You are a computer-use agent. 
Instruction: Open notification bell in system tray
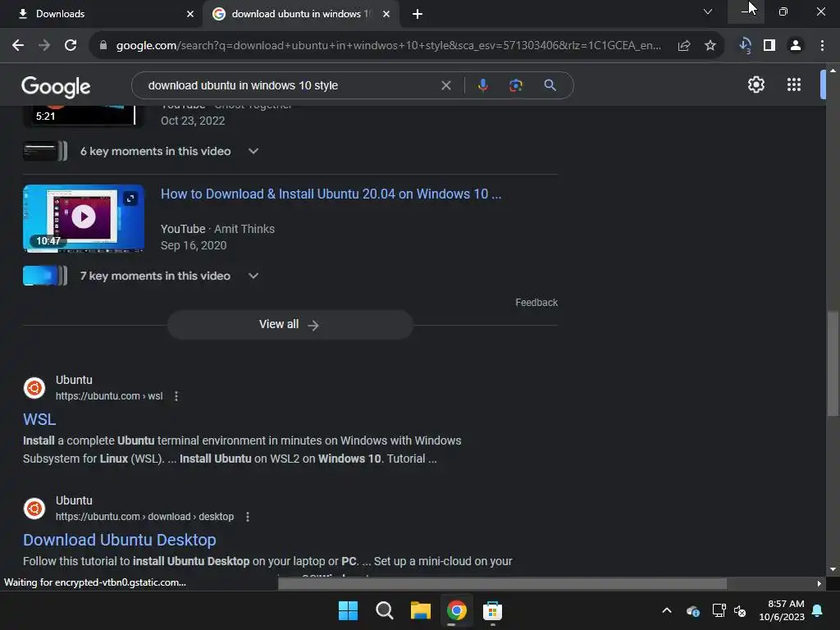pyautogui.click(x=818, y=610)
